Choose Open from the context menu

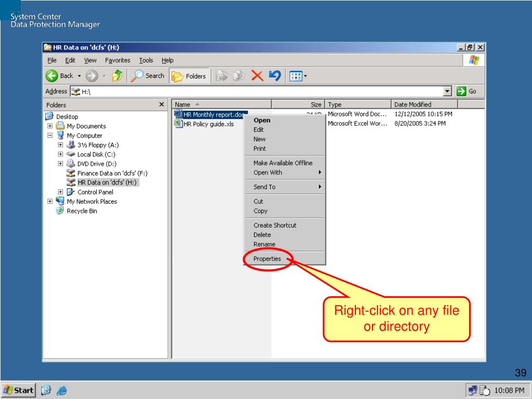262,120
